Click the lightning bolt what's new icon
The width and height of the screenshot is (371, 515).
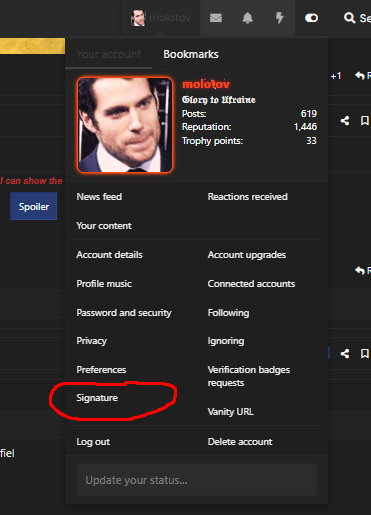[x=279, y=18]
